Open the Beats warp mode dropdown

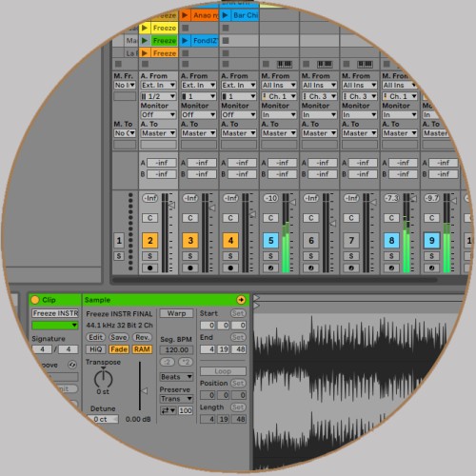coord(176,377)
